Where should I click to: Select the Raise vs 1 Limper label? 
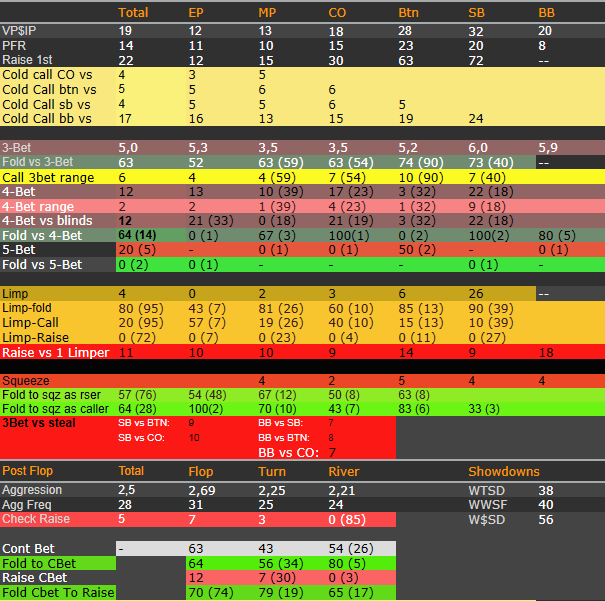coord(56,353)
